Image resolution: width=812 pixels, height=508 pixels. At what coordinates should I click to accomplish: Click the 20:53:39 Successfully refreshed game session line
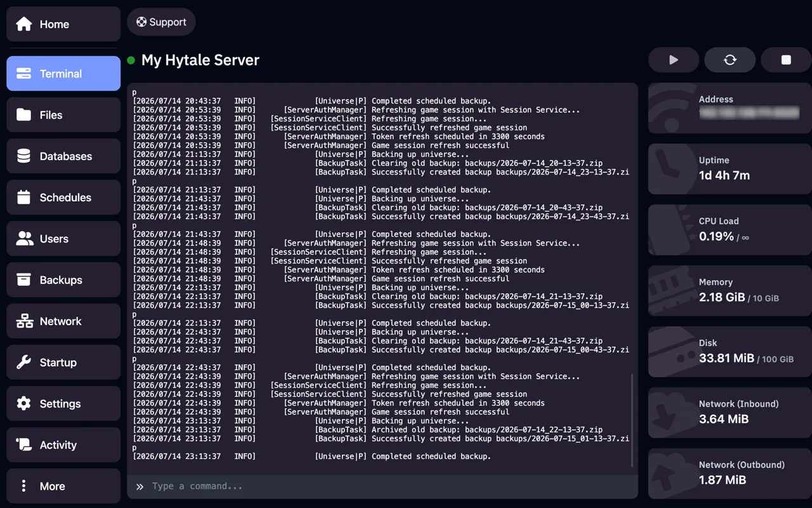click(x=330, y=128)
